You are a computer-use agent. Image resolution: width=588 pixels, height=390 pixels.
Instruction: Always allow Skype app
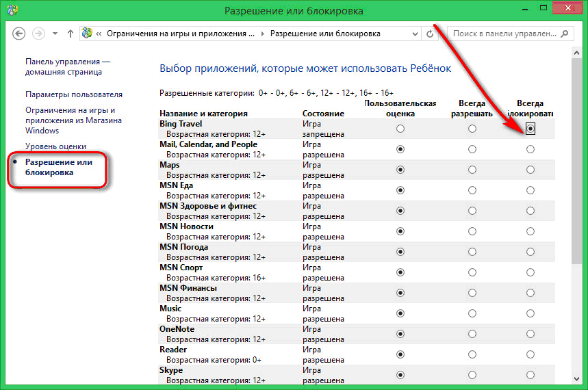(x=472, y=375)
